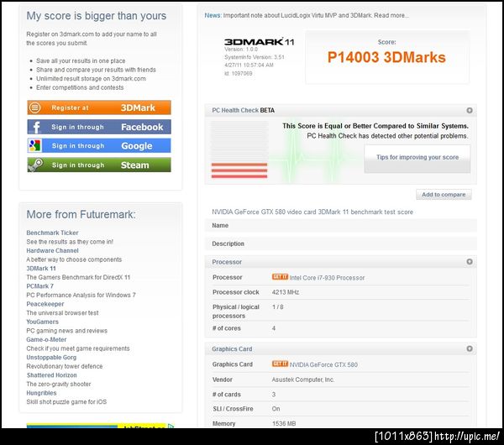Collapse the Graphics Card section
504x445 pixels.
(470, 348)
